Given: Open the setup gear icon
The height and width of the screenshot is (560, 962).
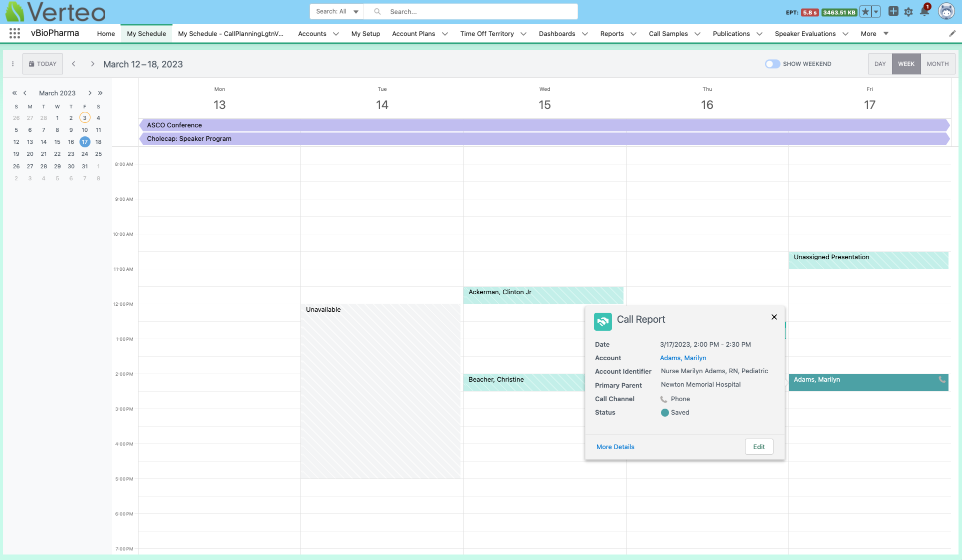Looking at the screenshot, I should click(x=908, y=11).
